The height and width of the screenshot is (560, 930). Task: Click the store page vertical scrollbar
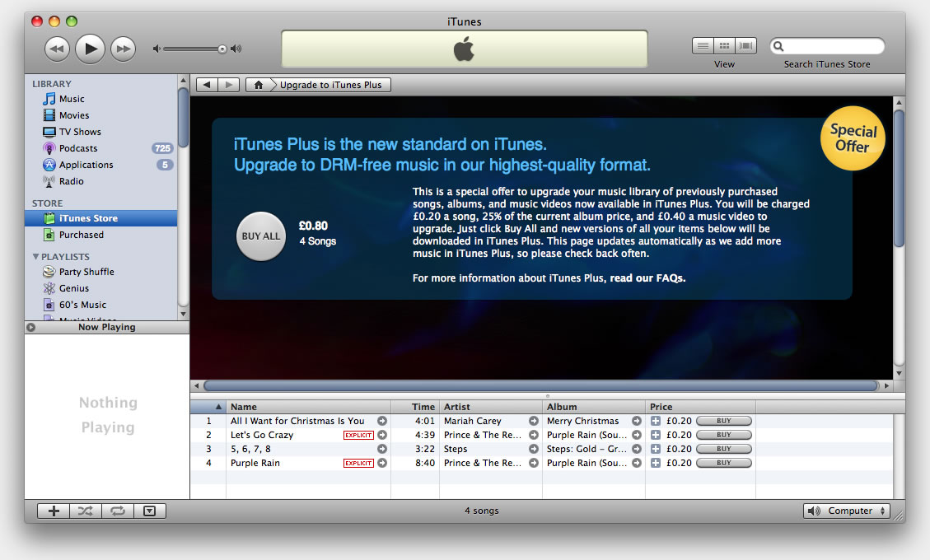(900, 178)
